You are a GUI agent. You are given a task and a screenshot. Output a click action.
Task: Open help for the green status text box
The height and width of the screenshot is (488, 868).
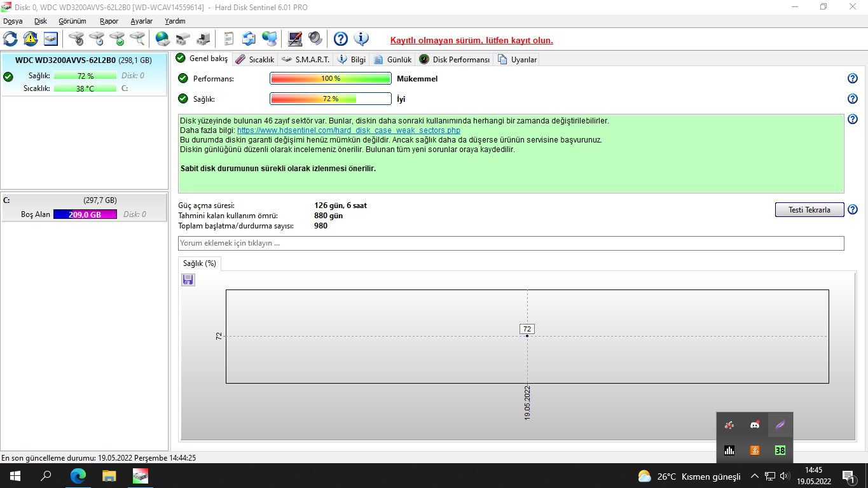pyautogui.click(x=853, y=120)
